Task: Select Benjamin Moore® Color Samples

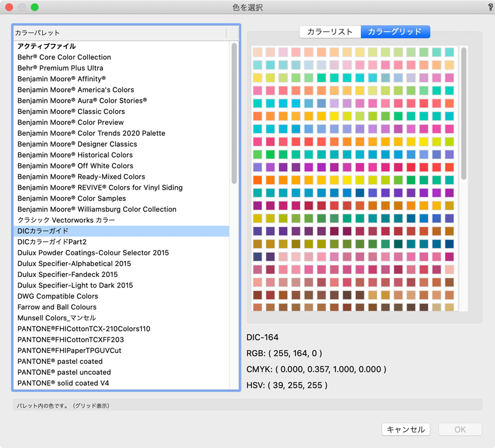Action: [x=121, y=198]
